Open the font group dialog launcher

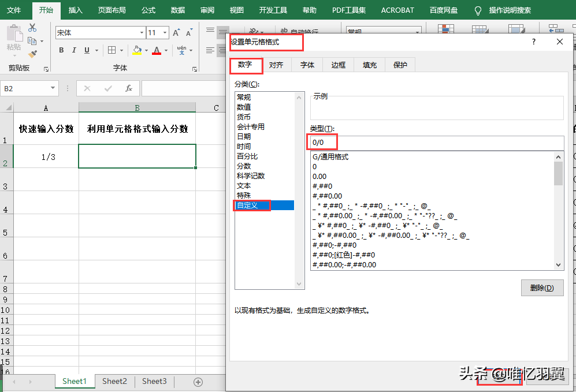click(195, 69)
